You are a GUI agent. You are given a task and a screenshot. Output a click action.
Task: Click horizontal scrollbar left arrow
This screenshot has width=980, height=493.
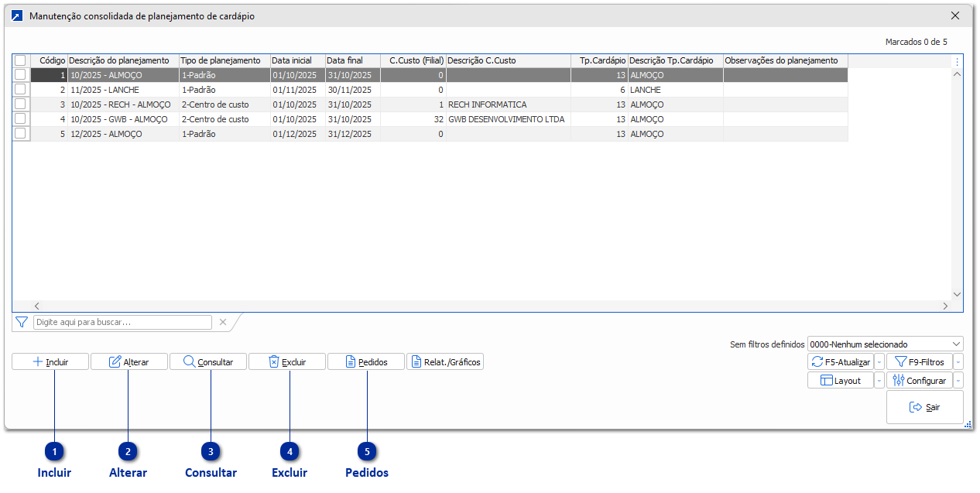point(36,306)
